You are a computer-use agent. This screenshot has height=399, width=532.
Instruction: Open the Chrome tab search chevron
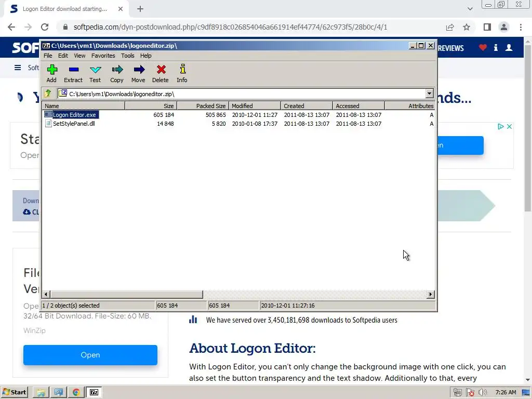coord(470,9)
